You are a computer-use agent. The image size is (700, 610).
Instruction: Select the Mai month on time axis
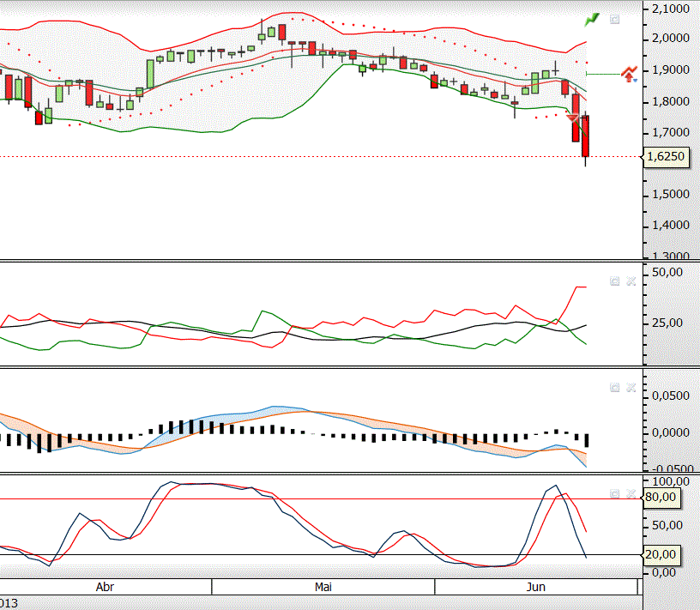pos(323,587)
